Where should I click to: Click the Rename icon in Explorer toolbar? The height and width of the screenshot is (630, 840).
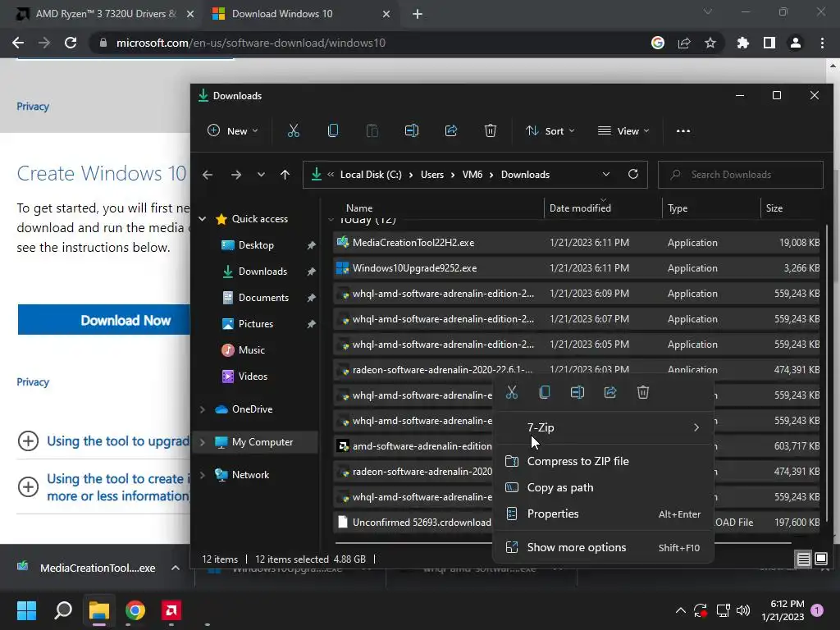(412, 130)
